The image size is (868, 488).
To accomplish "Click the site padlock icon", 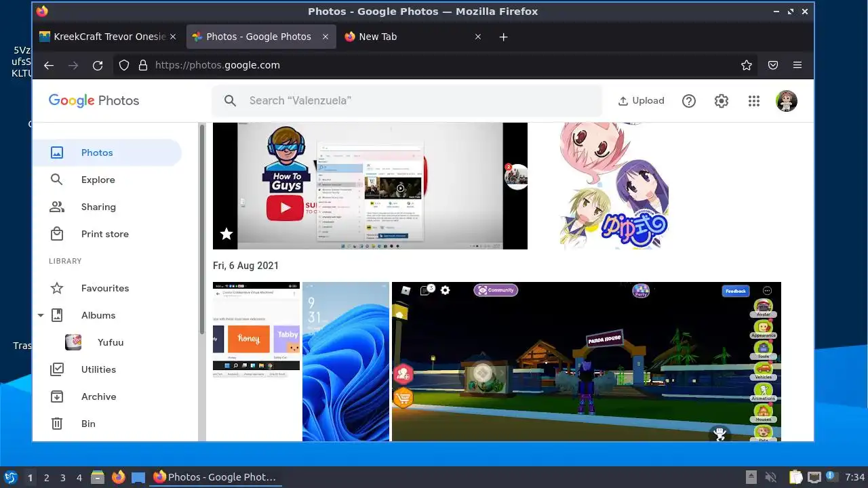I will (x=142, y=65).
